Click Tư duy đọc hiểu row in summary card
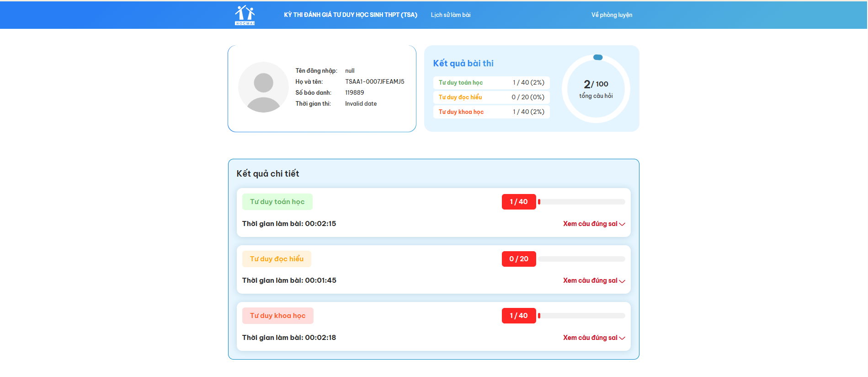 coord(491,97)
